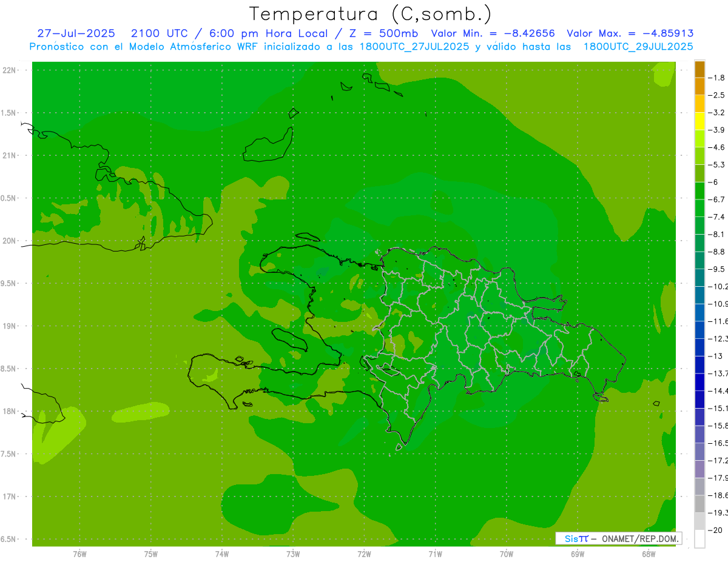This screenshot has height=562, width=728.
Task: Click the '73W' longitude label
Action: [x=293, y=555]
